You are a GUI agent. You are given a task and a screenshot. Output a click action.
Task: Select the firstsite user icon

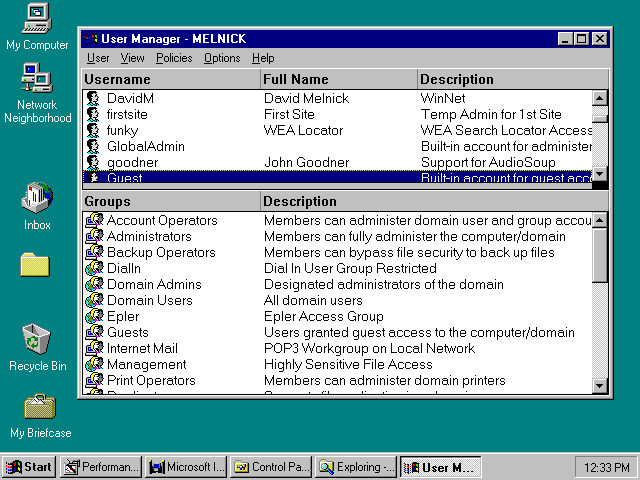(93, 114)
